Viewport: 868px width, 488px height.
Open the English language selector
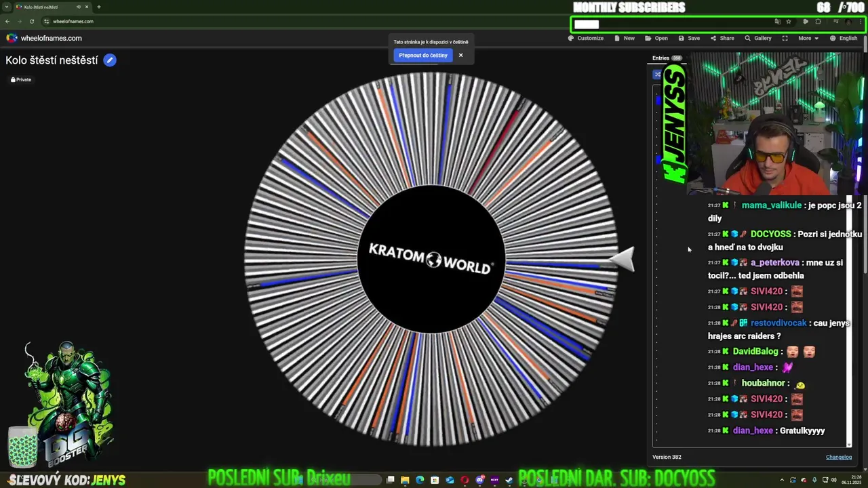point(844,38)
